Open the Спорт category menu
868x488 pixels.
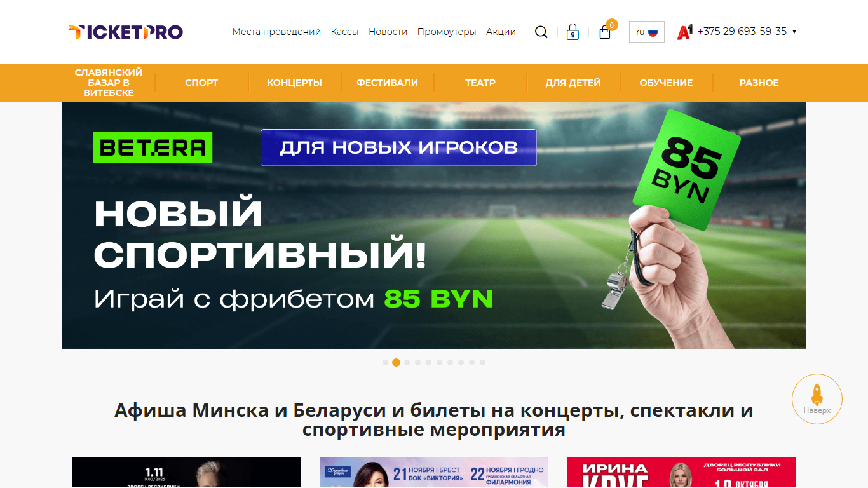(201, 83)
